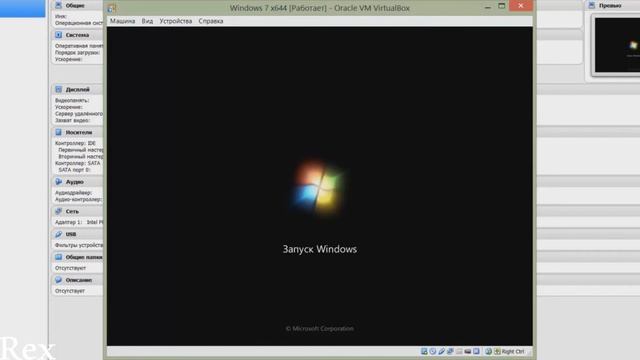The image size is (640, 360).
Task: Click the Порядок загрузки row
Action: (x=77, y=53)
